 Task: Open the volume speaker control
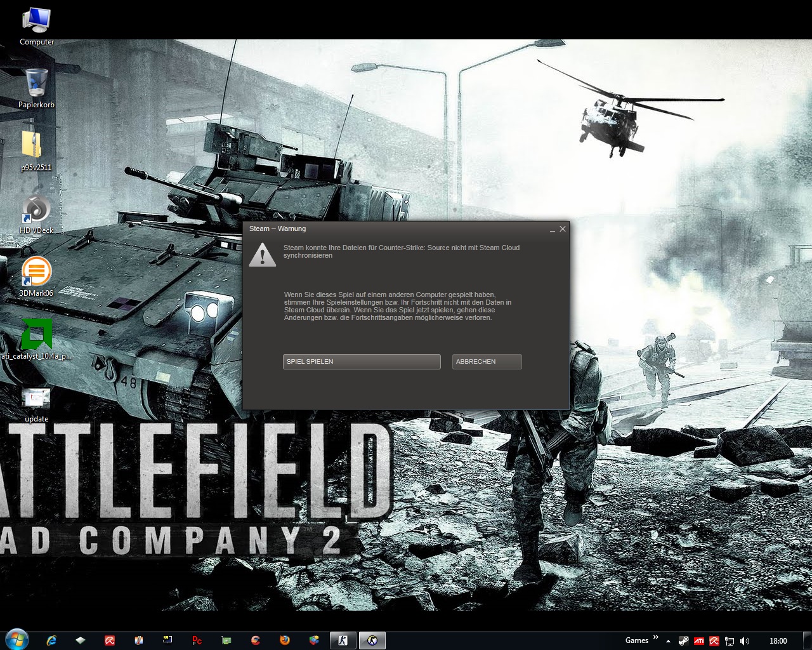coord(744,641)
